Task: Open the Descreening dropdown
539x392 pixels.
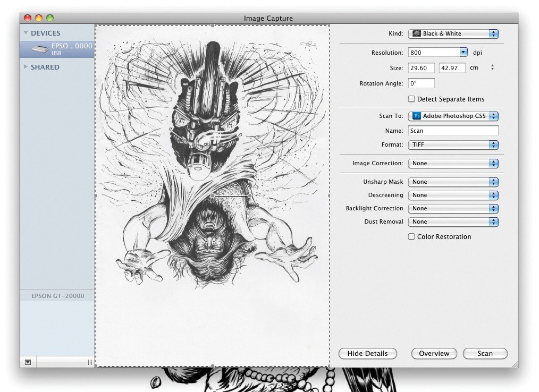Action: pyautogui.click(x=453, y=195)
